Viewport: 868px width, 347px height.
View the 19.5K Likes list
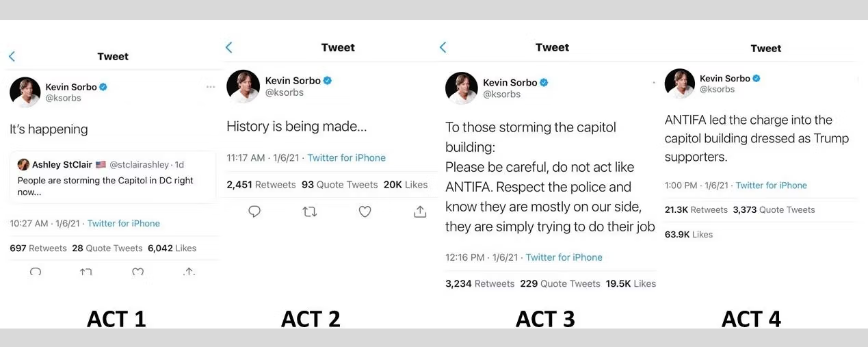coord(631,283)
